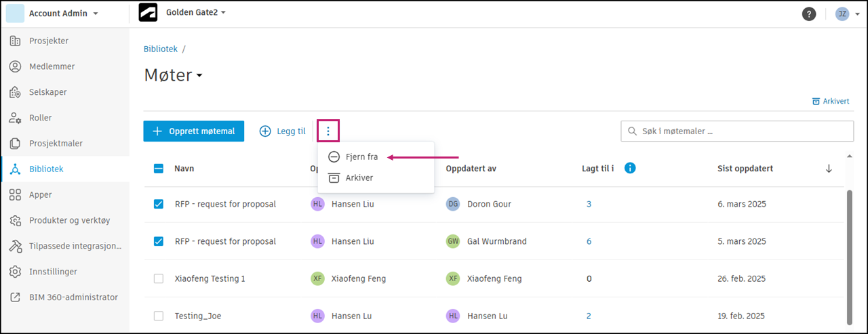The width and height of the screenshot is (868, 334).
Task: Check the Xiaofeng Testing 1 checkbox
Action: tap(159, 278)
